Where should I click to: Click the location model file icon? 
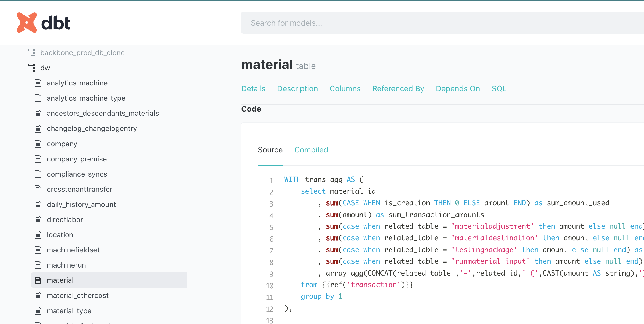tap(38, 235)
